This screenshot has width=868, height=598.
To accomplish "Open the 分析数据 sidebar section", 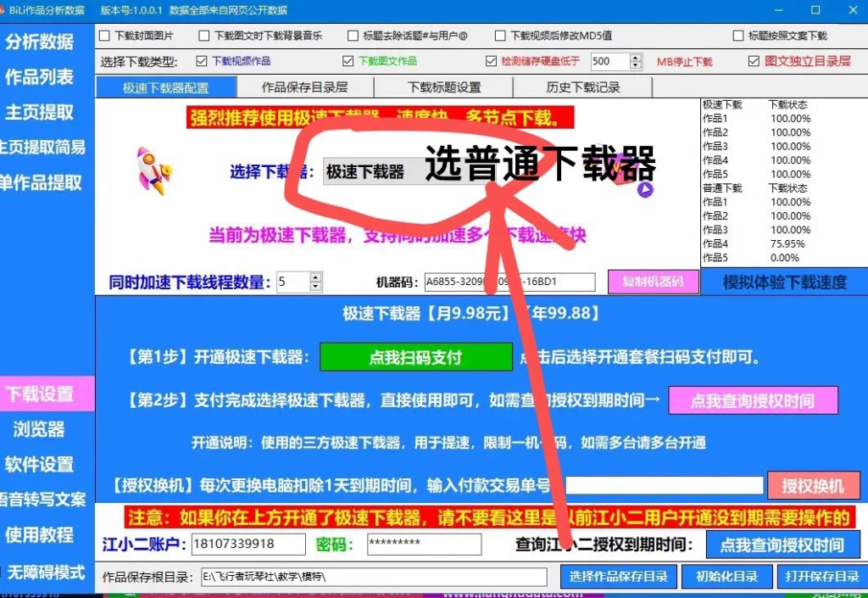I will click(40, 42).
